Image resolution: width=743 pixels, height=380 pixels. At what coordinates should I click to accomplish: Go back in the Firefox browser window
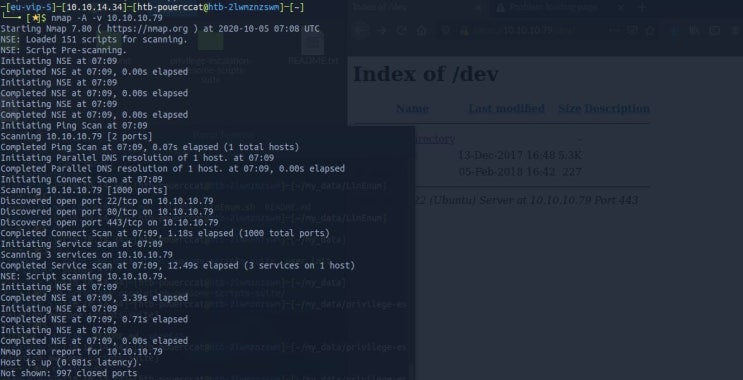coord(361,30)
